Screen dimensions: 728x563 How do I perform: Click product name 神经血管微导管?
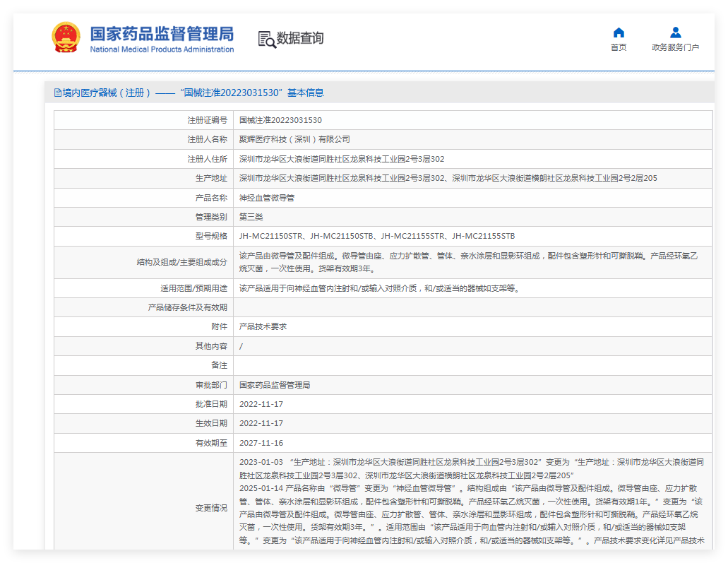tap(266, 198)
